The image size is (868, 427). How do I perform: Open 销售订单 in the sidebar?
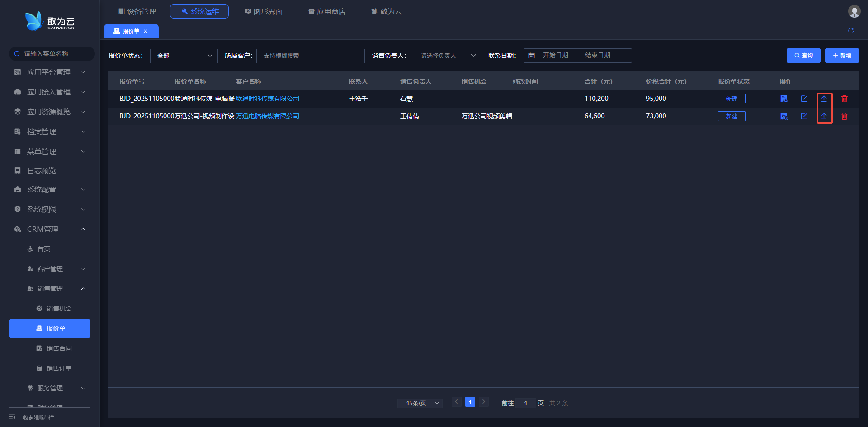pyautogui.click(x=50, y=368)
